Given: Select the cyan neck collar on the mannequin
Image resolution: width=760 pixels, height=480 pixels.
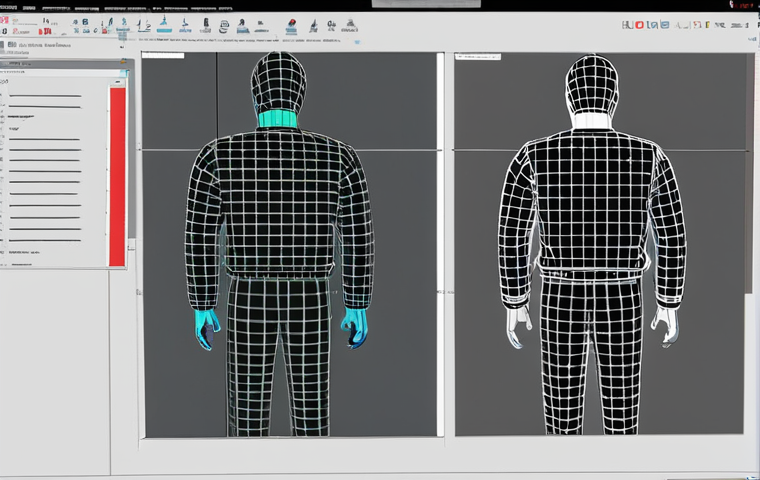Looking at the screenshot, I should point(278,119).
